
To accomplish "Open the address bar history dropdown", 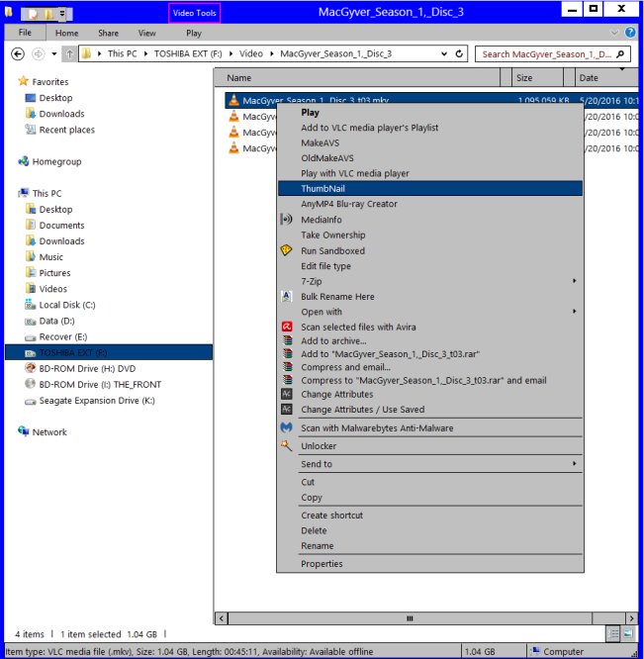I will tap(444, 53).
